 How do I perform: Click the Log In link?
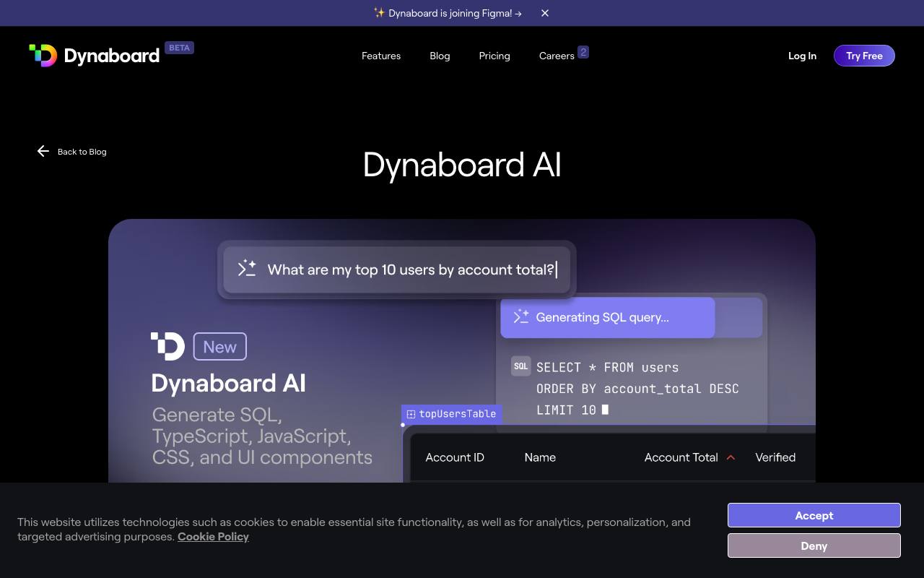(x=802, y=56)
